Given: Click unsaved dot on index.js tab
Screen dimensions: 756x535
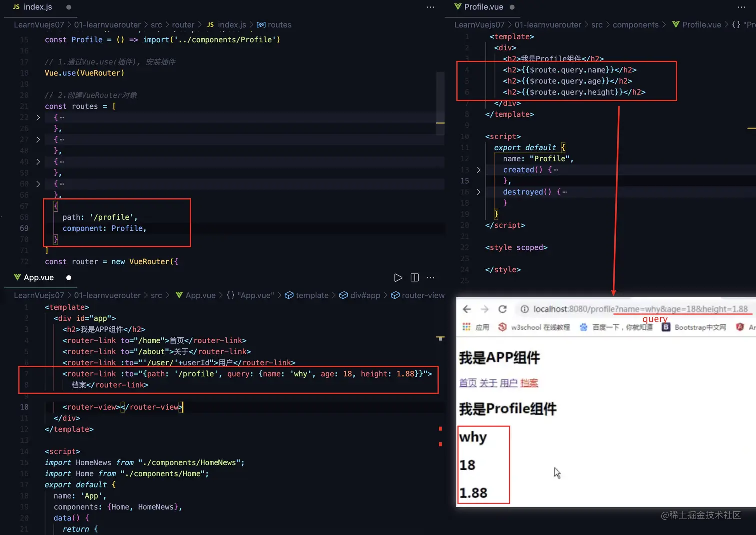Looking at the screenshot, I should coord(69,7).
